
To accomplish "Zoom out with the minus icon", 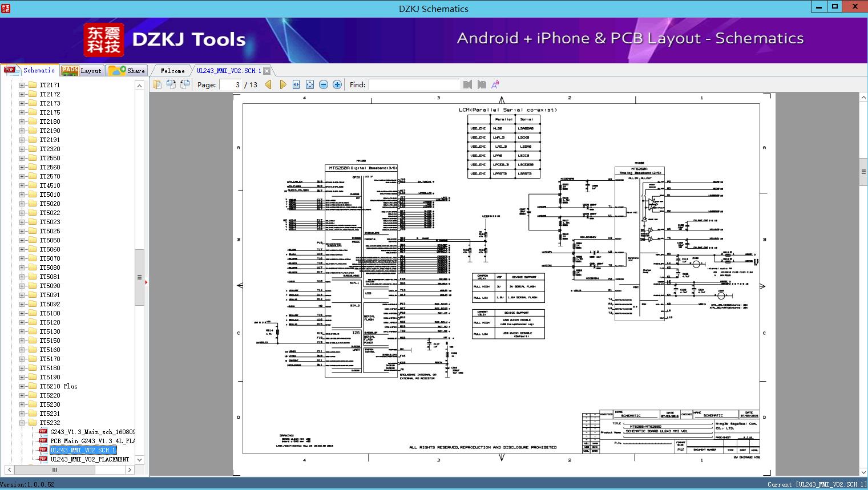I will tap(324, 84).
